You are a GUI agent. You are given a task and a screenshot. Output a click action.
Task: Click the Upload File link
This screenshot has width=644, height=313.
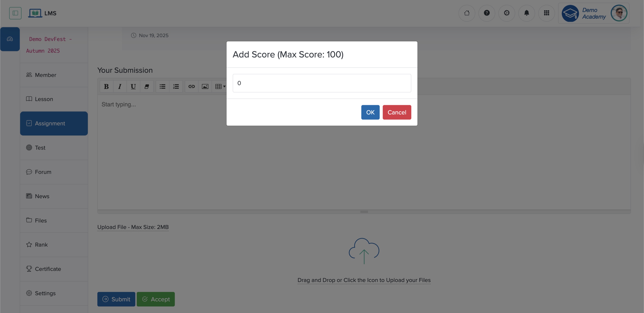[x=133, y=227]
